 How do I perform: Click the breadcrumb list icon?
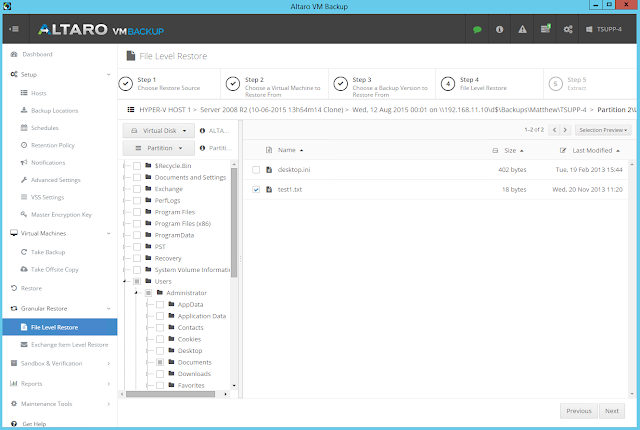[131, 109]
